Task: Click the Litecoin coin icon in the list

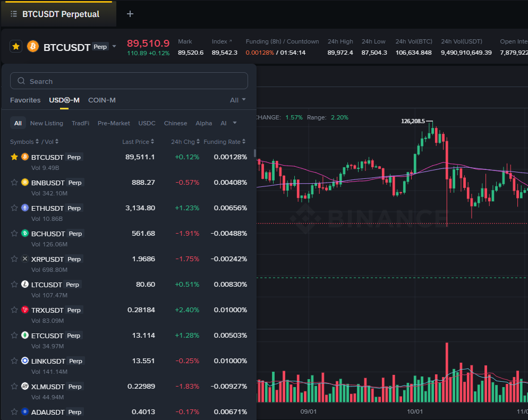Action: 25,285
